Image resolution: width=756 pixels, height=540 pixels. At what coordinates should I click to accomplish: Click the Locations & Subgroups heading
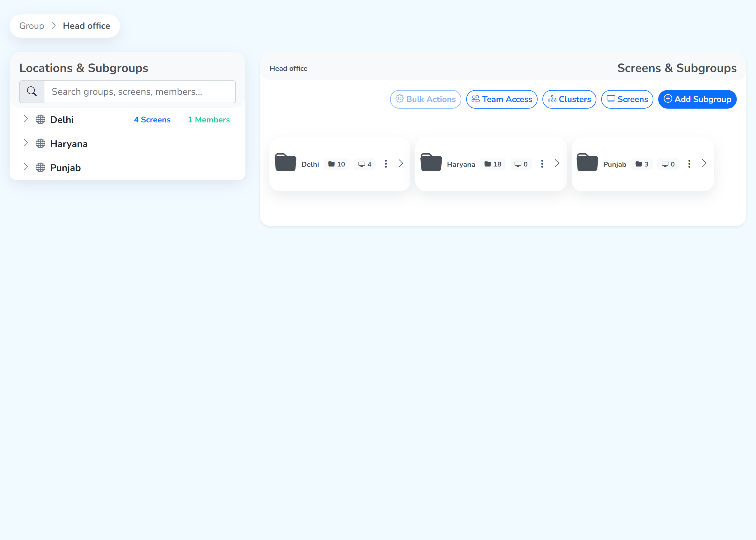[x=84, y=68]
